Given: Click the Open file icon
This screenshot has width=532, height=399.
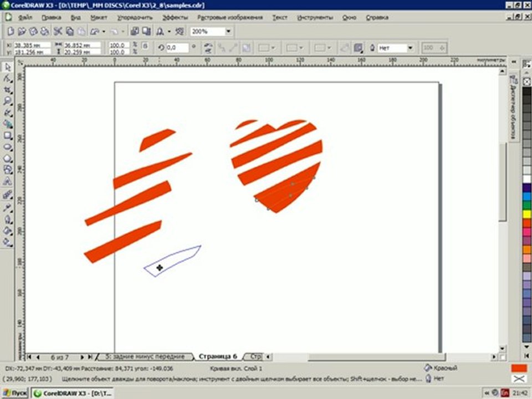Looking at the screenshot, I should coord(22,32).
